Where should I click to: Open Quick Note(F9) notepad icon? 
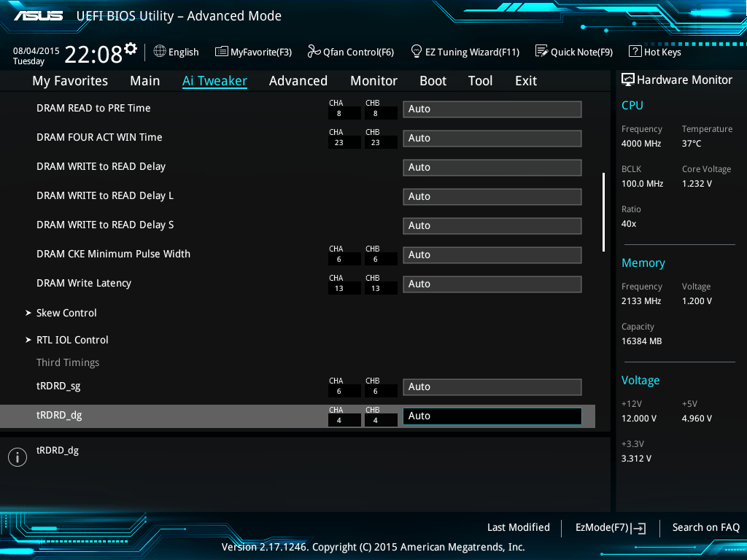[x=541, y=51]
